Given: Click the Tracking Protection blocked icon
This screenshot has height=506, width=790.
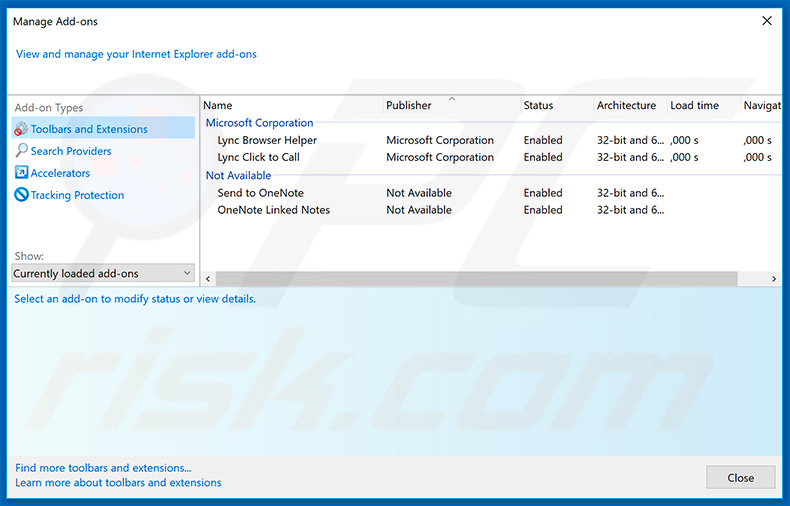Looking at the screenshot, I should (21, 195).
